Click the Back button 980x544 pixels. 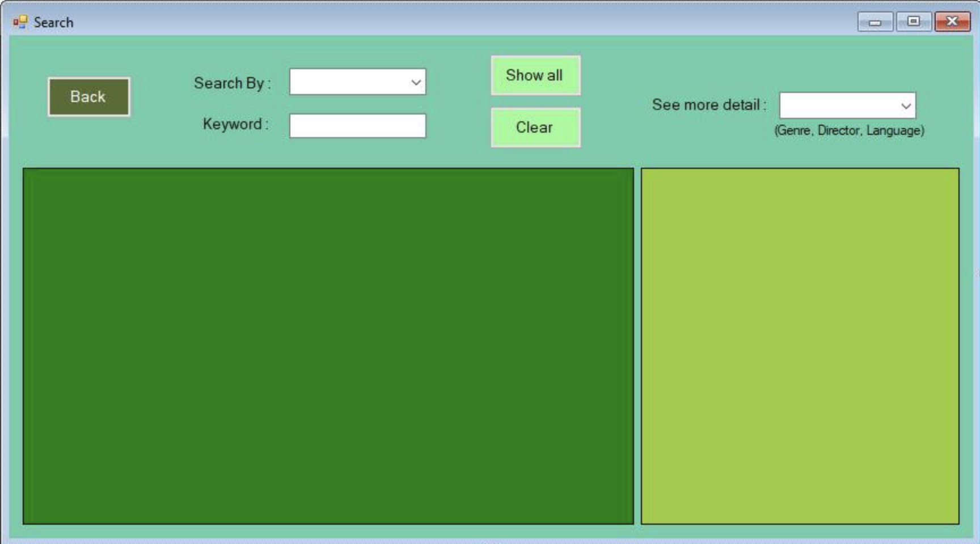(x=88, y=97)
